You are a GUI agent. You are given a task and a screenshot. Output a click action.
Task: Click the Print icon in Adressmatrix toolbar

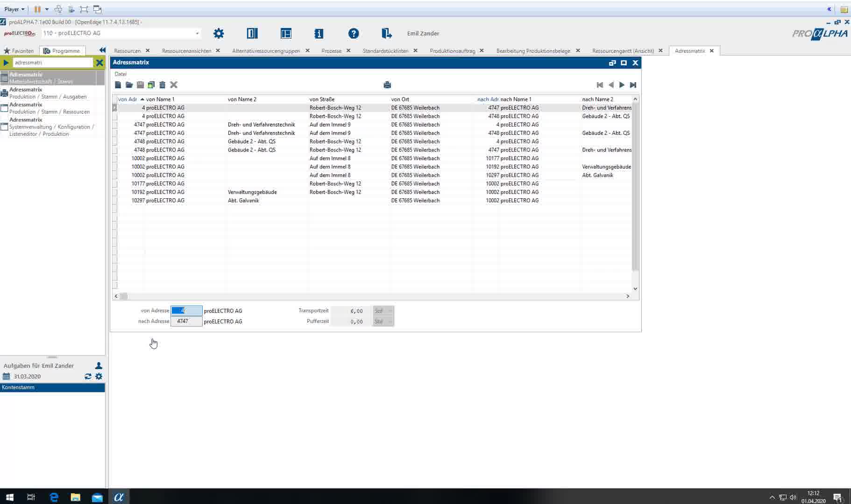(x=387, y=85)
